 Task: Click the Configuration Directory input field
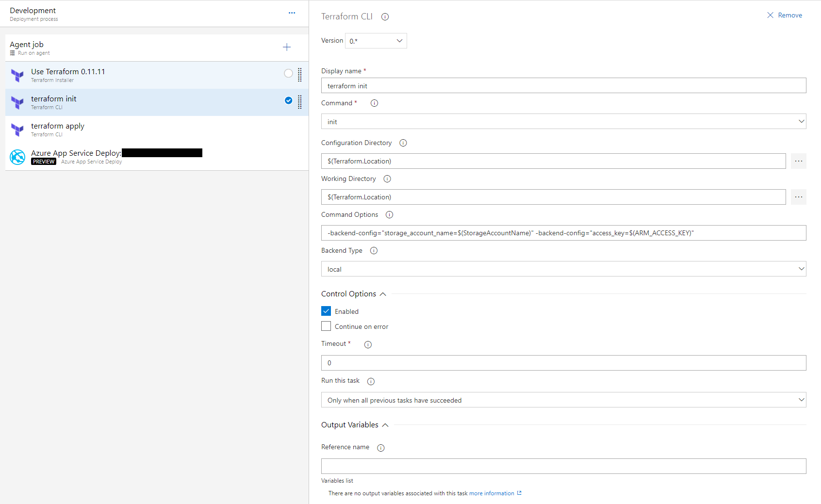click(x=554, y=161)
